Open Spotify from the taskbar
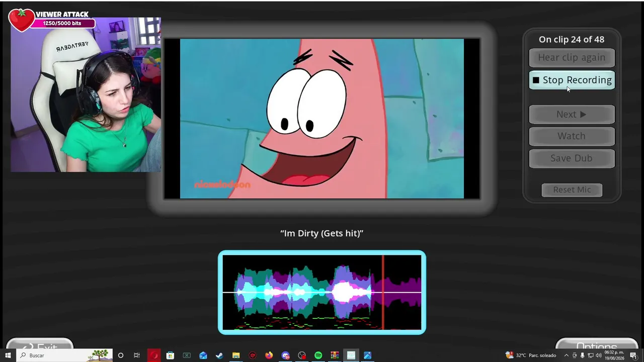 (x=318, y=355)
